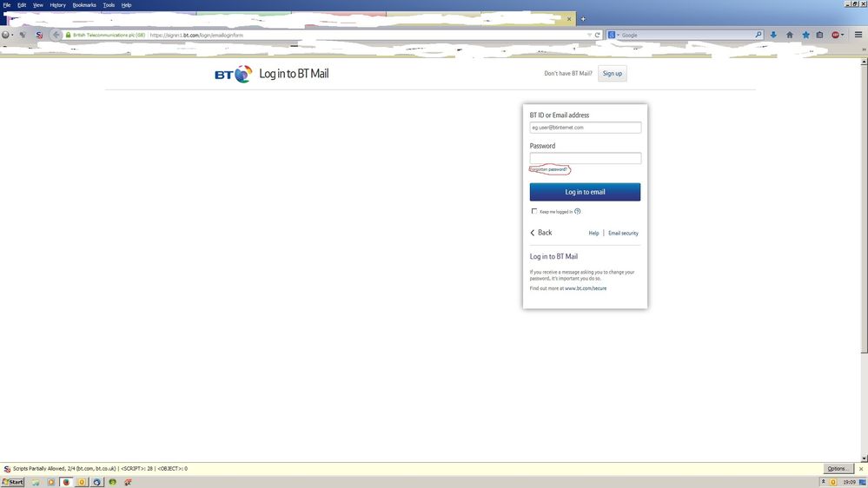
Task: Click the BT logo
Action: click(233, 74)
